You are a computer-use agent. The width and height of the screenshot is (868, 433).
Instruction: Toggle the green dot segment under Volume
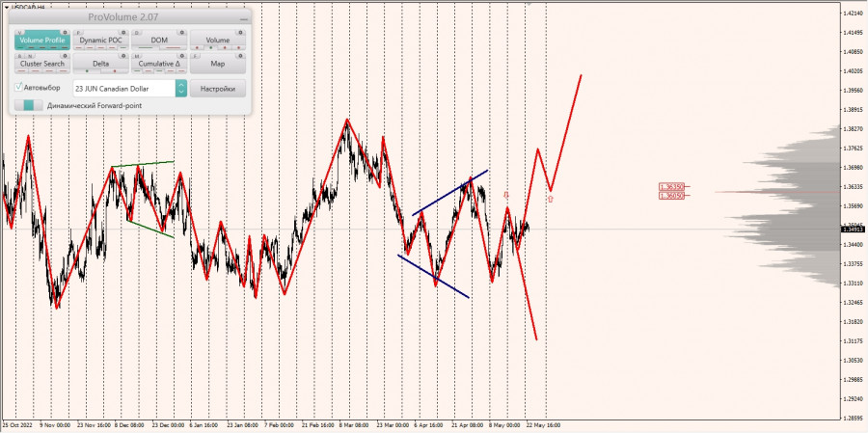[211, 47]
